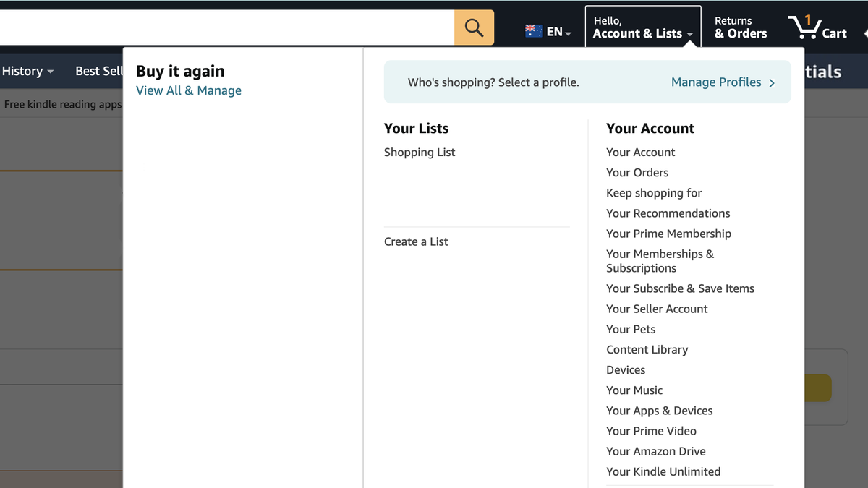Open the shopping cart icon
The height and width of the screenshot is (488, 868).
tap(805, 25)
